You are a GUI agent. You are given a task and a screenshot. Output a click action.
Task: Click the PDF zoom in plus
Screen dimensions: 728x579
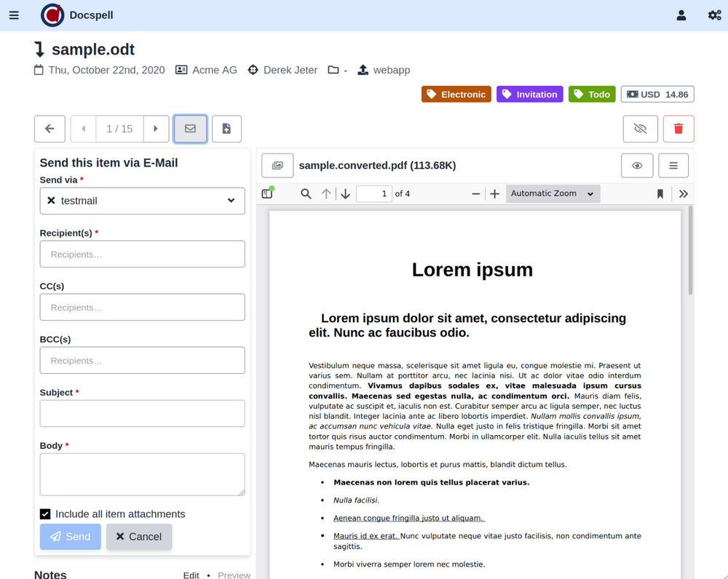click(495, 193)
